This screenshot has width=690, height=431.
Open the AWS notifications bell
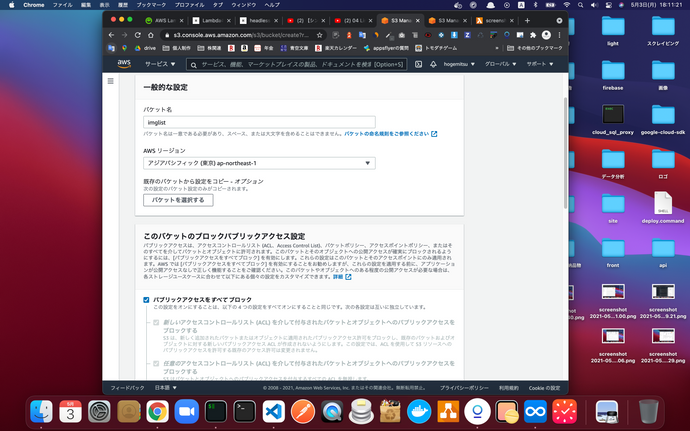[433, 64]
